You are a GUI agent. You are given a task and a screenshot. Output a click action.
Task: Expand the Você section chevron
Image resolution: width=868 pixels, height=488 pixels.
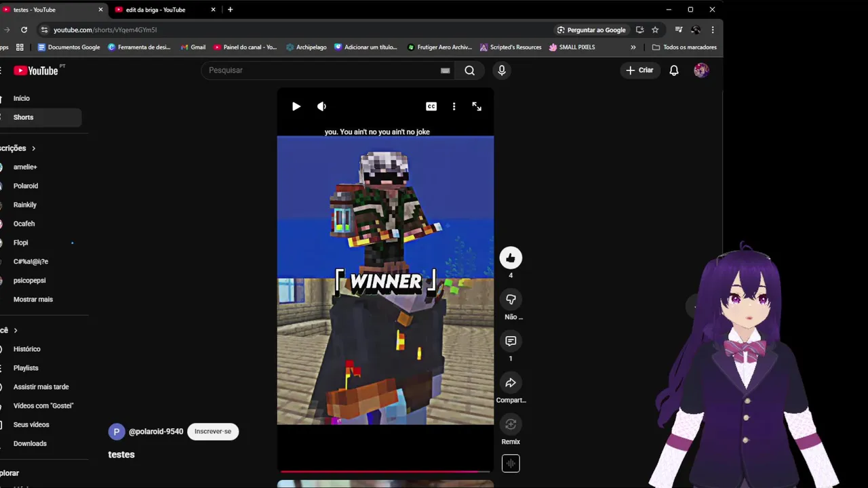tap(16, 331)
